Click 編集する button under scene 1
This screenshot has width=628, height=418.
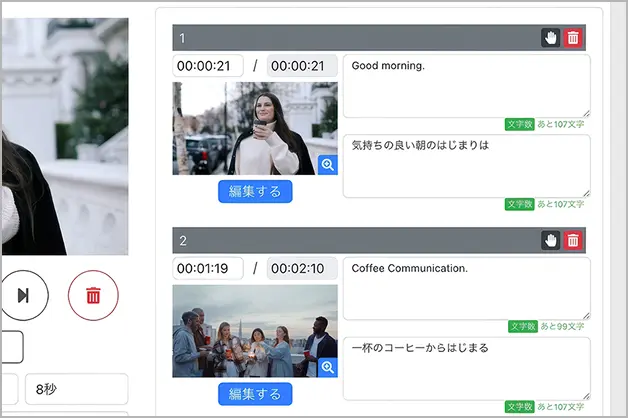tap(255, 191)
